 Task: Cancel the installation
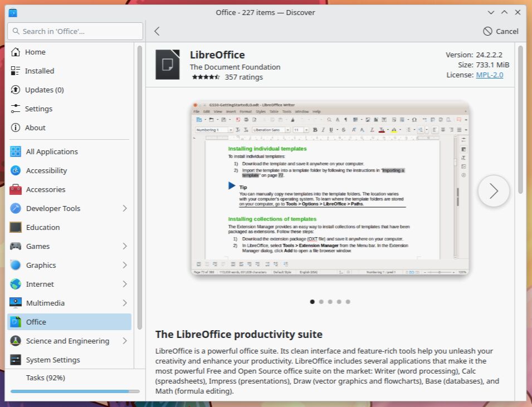pos(501,31)
